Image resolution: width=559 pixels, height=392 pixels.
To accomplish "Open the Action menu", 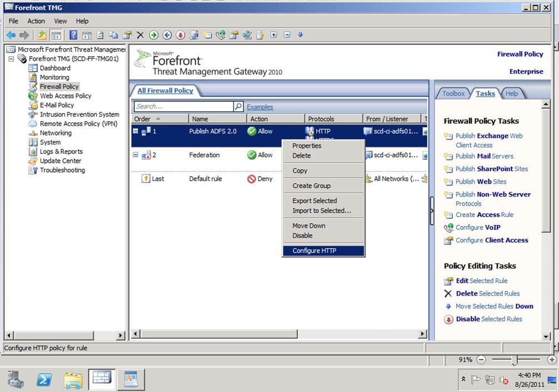I will click(36, 21).
